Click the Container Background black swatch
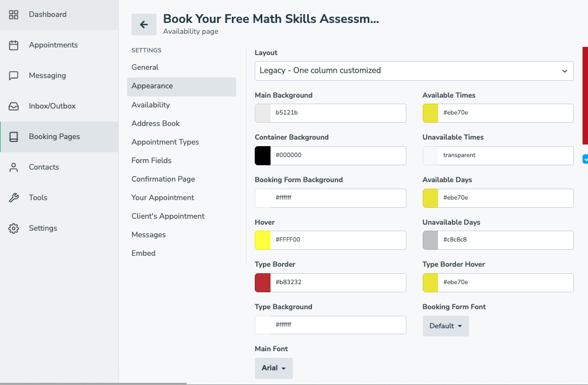 tap(263, 155)
